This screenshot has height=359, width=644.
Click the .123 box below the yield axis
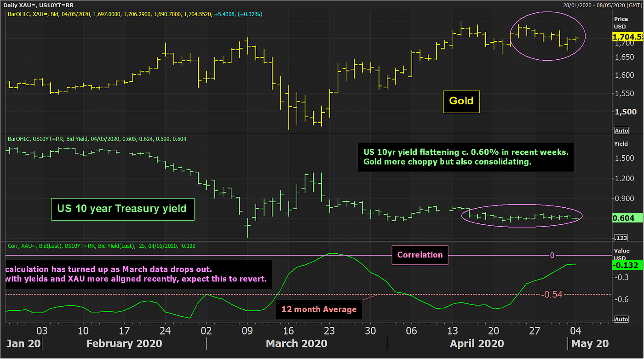621,238
